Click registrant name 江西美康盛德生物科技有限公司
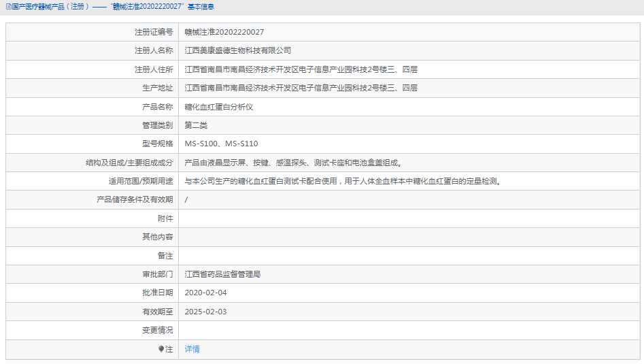644x364 pixels. 237,50
